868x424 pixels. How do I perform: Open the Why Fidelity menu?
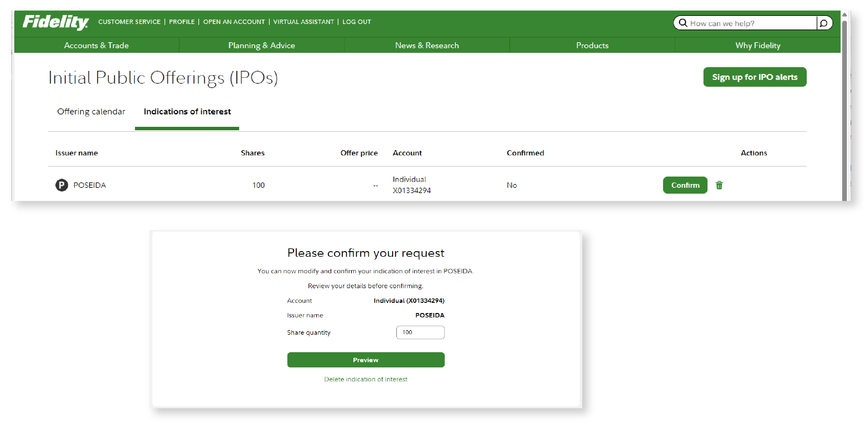point(758,45)
